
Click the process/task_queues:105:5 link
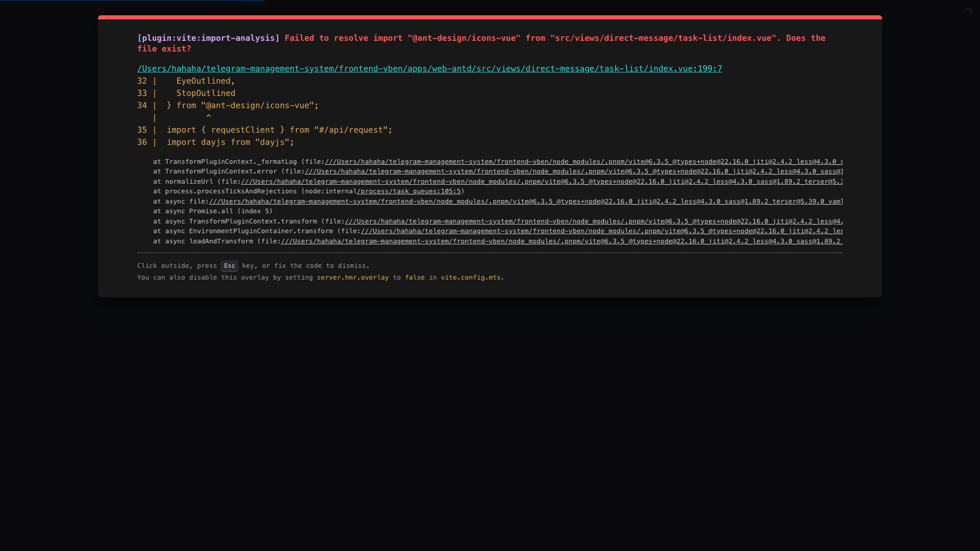coord(409,191)
